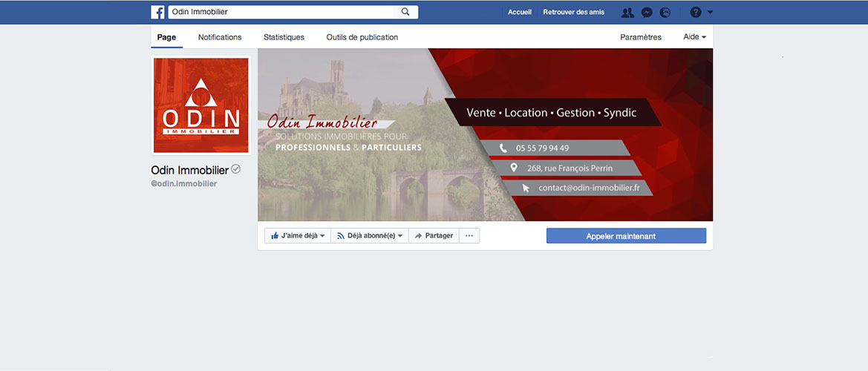Click the search magnifier icon
868x371 pixels.
click(405, 12)
